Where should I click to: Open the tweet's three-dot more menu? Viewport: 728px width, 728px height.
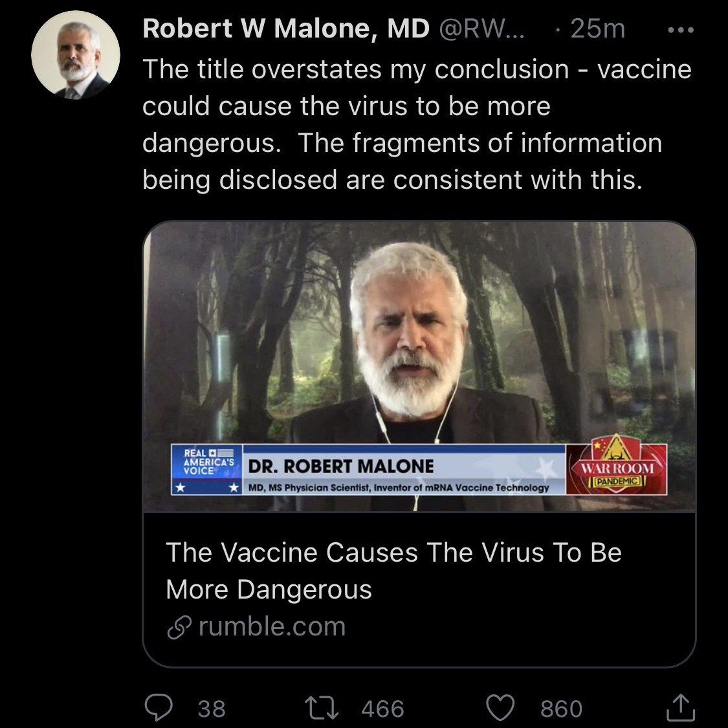[680, 30]
